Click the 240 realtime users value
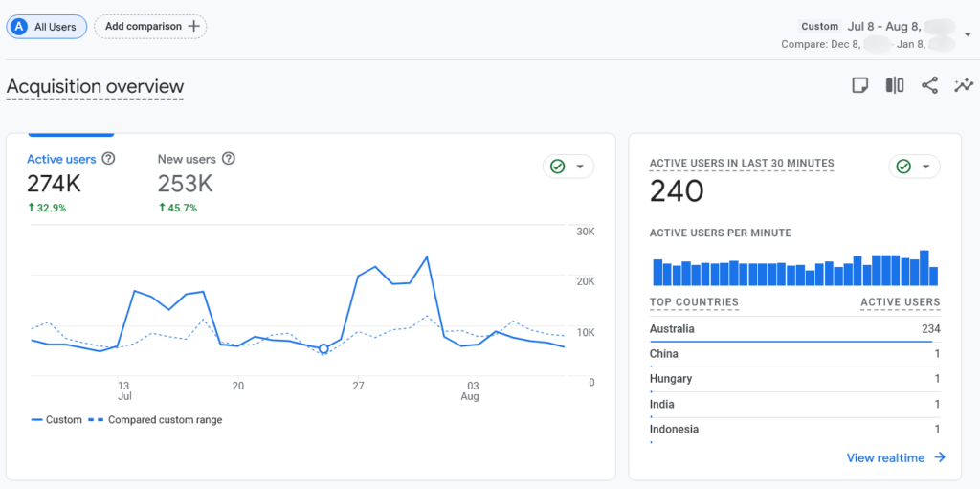This screenshot has width=980, height=489. point(677,191)
